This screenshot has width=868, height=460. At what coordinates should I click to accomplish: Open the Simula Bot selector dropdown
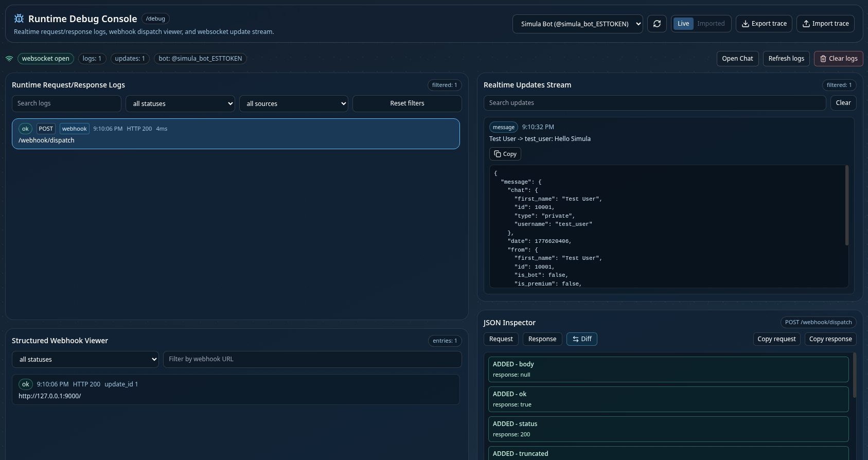click(577, 24)
